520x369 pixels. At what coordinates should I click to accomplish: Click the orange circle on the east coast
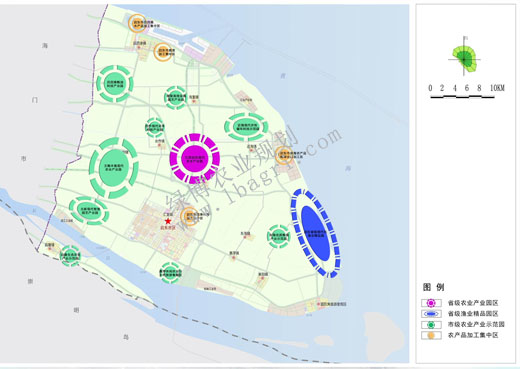284,155
